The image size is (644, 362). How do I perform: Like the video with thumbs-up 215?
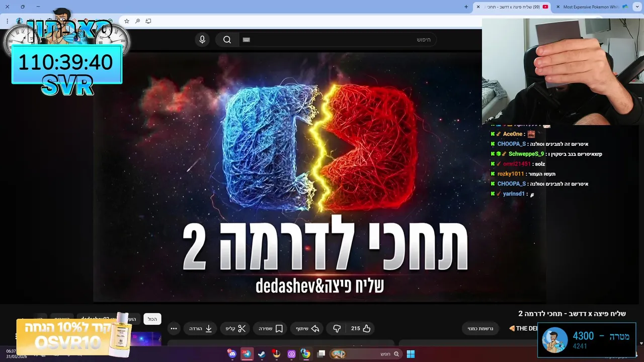(361, 328)
